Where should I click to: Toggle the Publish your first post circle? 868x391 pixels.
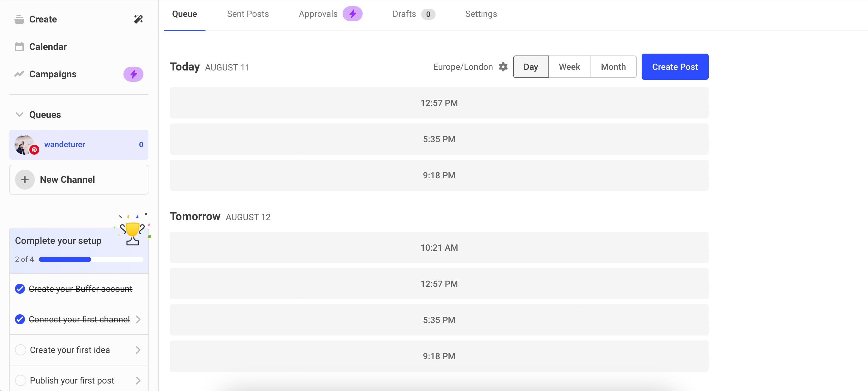[x=21, y=380]
